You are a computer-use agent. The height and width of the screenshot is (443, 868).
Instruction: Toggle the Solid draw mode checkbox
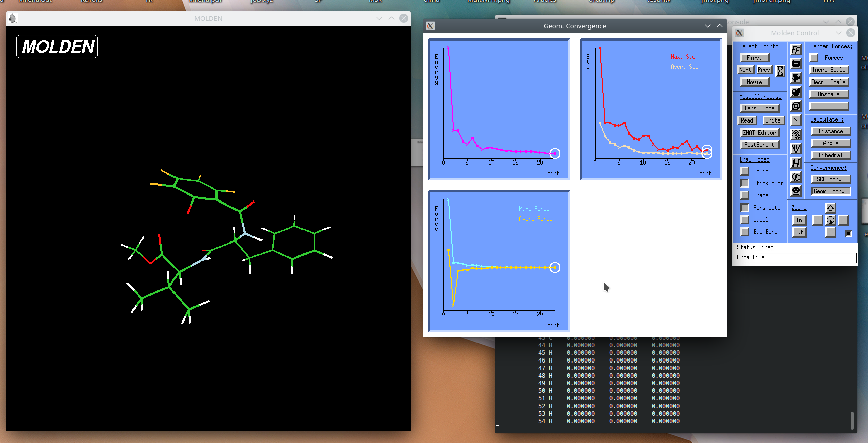point(745,171)
